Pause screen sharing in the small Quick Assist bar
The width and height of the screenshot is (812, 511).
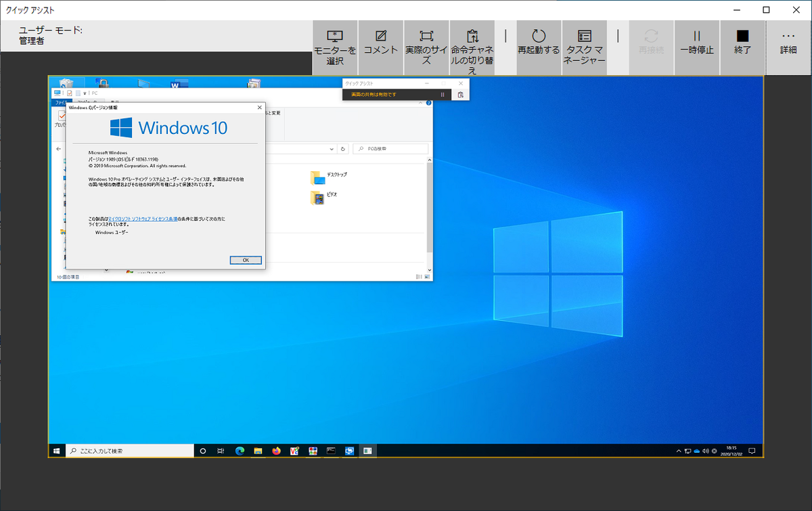tap(443, 95)
